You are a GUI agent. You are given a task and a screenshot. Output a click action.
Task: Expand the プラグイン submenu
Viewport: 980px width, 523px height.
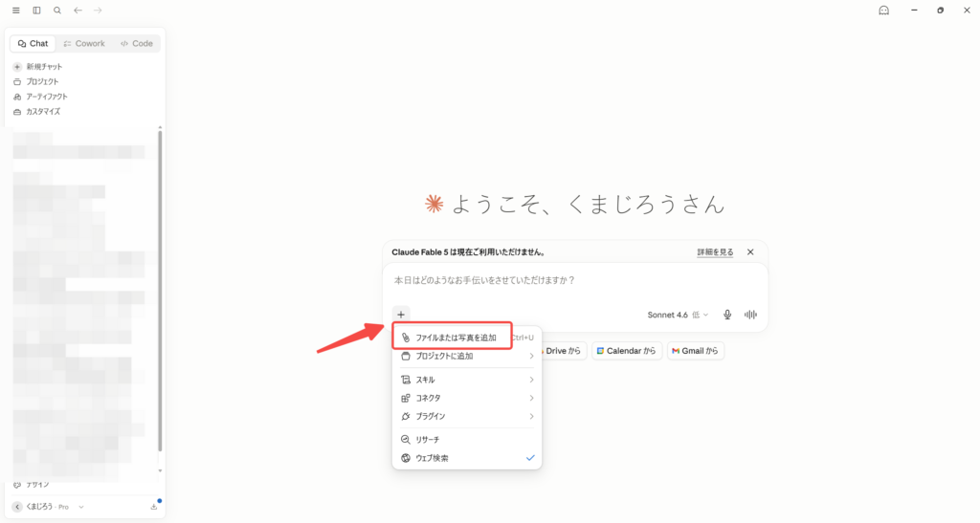(x=467, y=416)
